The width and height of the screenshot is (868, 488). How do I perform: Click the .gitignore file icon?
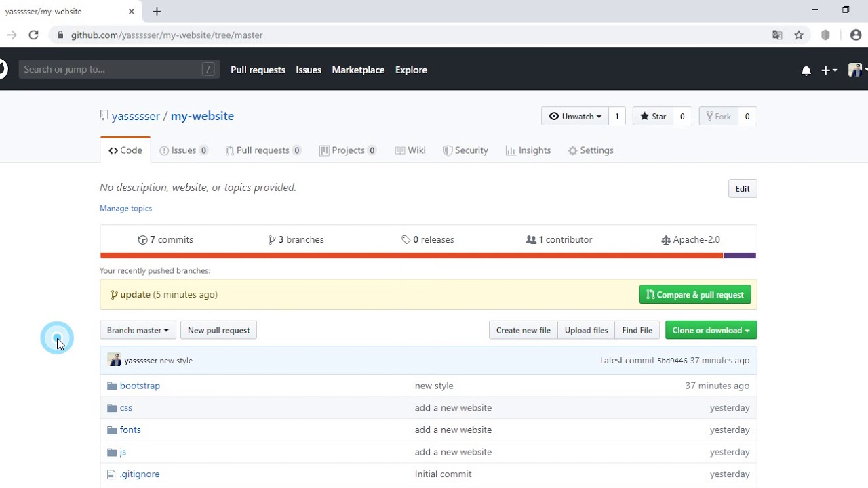[x=112, y=474]
